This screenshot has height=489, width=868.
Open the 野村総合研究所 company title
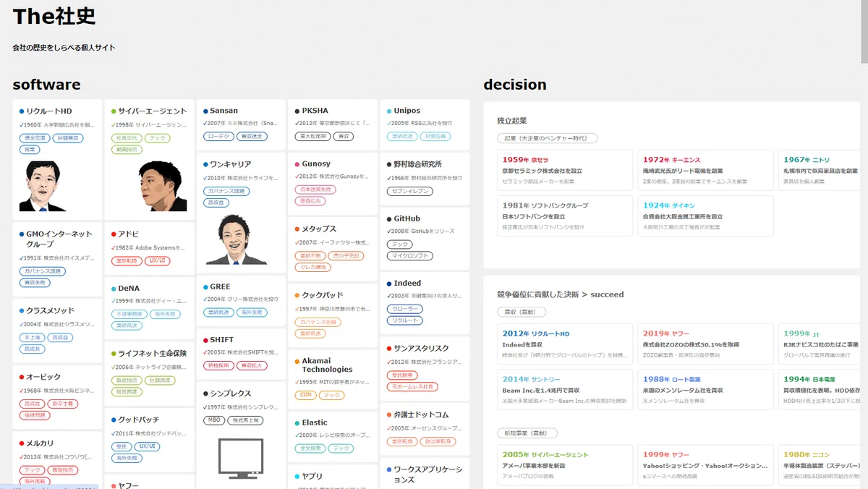pos(417,164)
